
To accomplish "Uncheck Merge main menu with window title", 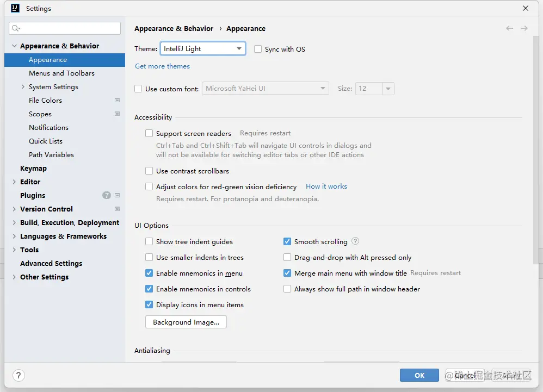I will pyautogui.click(x=287, y=273).
